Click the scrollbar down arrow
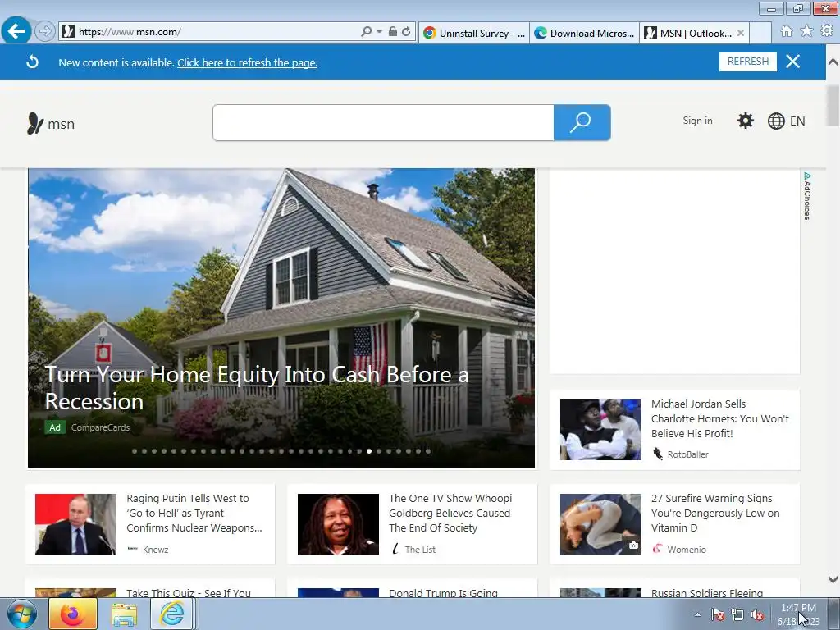Screen dimensions: 840x630 coord(833,579)
